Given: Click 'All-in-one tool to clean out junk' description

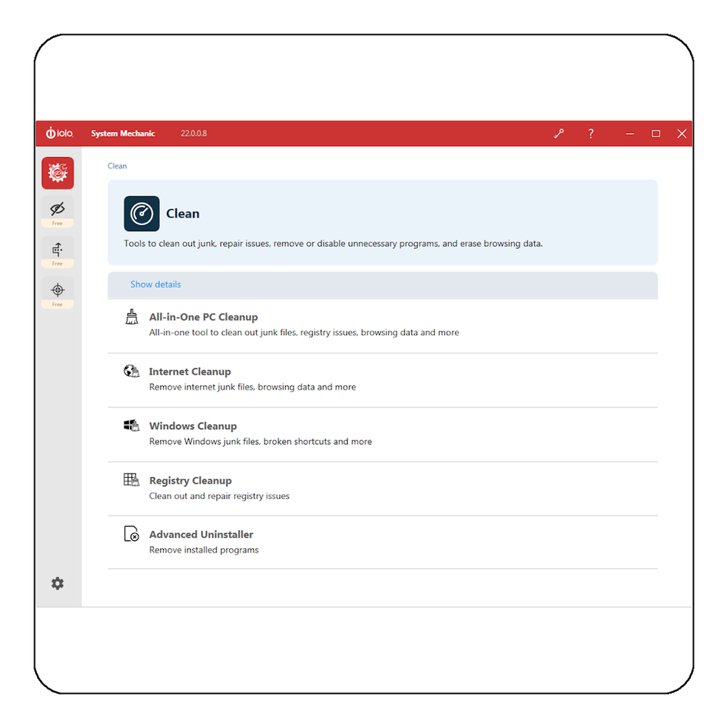Looking at the screenshot, I should tap(304, 333).
